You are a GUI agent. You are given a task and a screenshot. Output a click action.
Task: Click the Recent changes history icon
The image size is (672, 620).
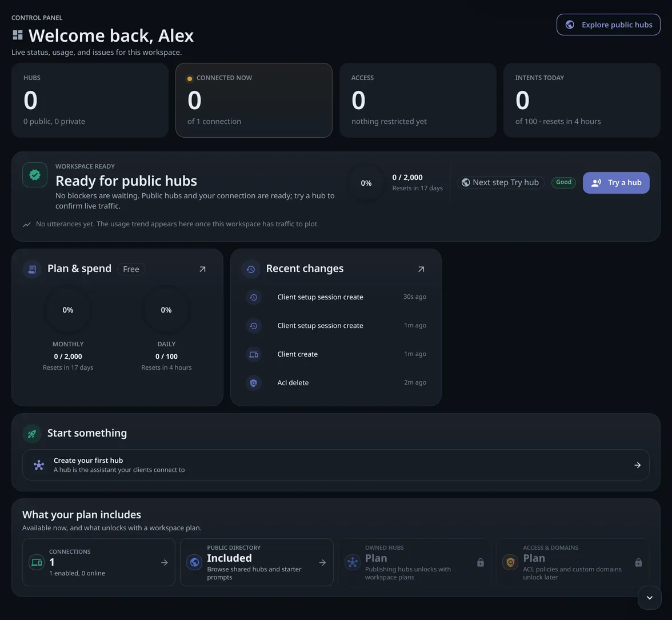click(x=251, y=269)
